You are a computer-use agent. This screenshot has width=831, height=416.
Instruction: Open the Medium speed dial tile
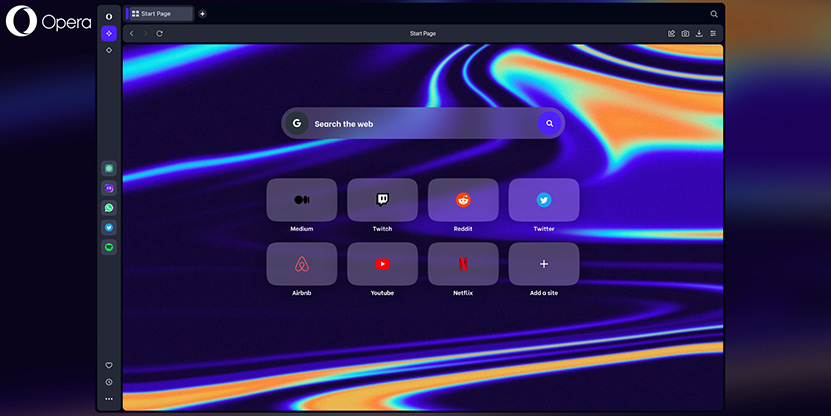[x=302, y=200]
